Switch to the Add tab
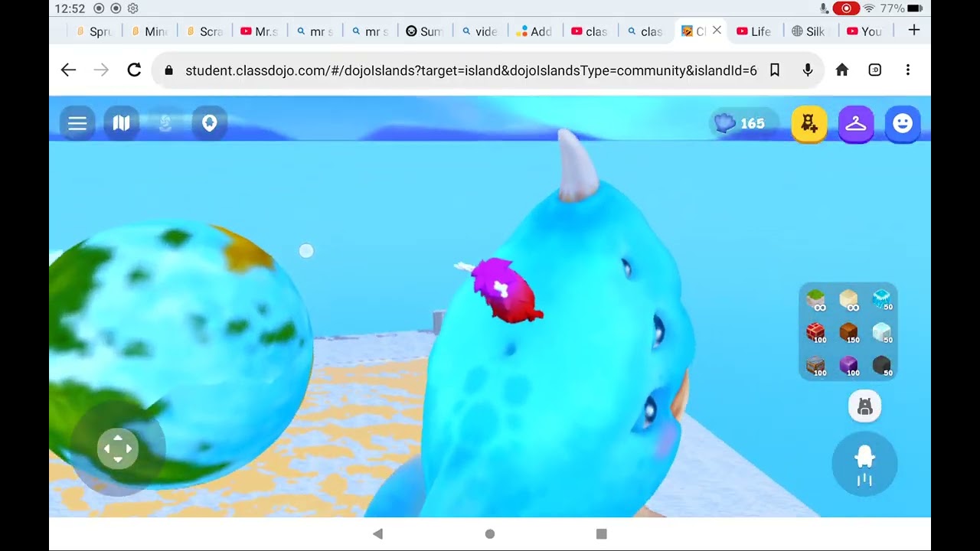The image size is (980, 551). (x=536, y=31)
